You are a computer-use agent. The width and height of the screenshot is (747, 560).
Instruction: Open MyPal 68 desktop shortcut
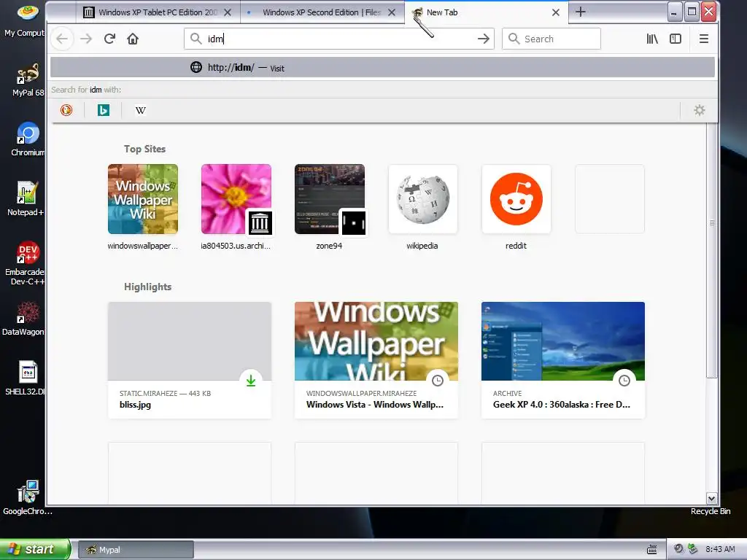pos(28,80)
